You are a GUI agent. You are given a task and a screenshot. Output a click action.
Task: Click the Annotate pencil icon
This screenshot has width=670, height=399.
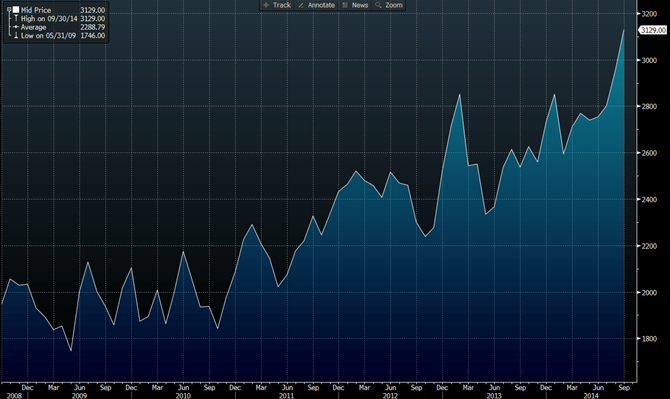click(x=301, y=5)
